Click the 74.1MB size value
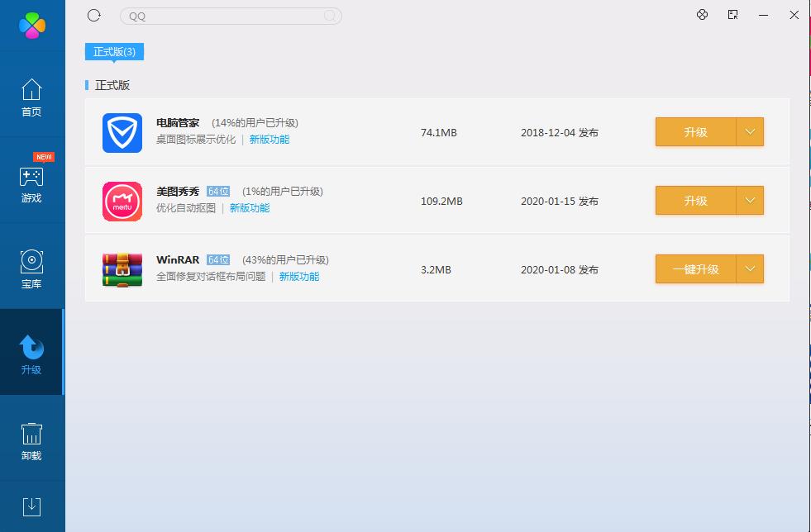 click(x=439, y=133)
